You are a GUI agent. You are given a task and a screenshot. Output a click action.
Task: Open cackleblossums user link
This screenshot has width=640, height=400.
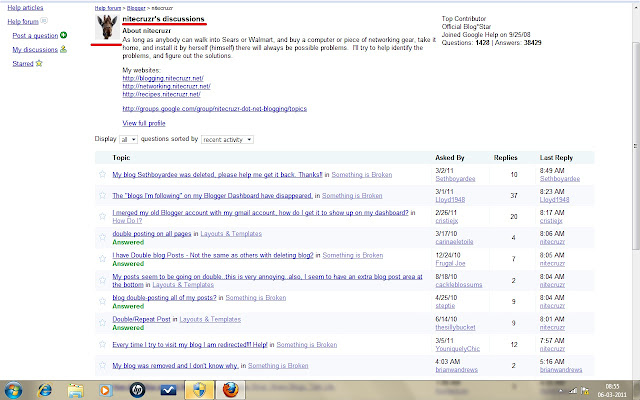pos(459,284)
